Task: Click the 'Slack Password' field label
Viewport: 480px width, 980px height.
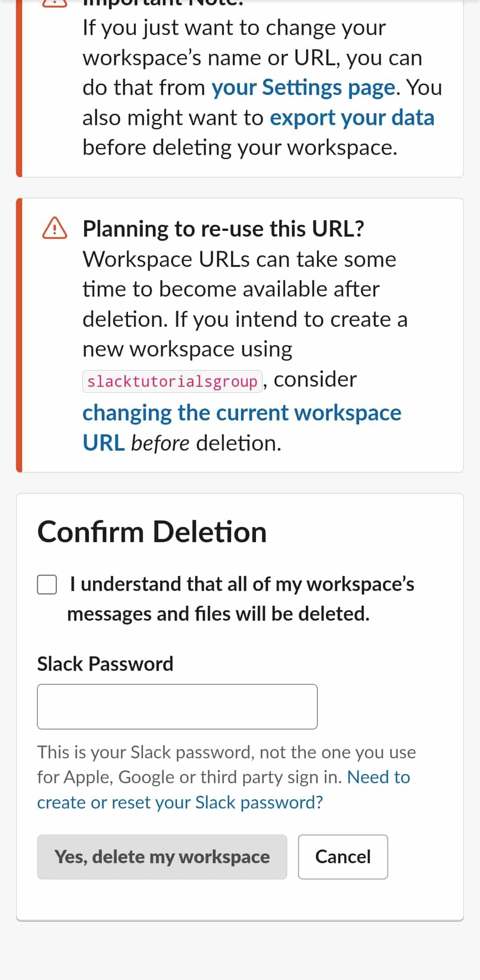Action: click(x=105, y=664)
